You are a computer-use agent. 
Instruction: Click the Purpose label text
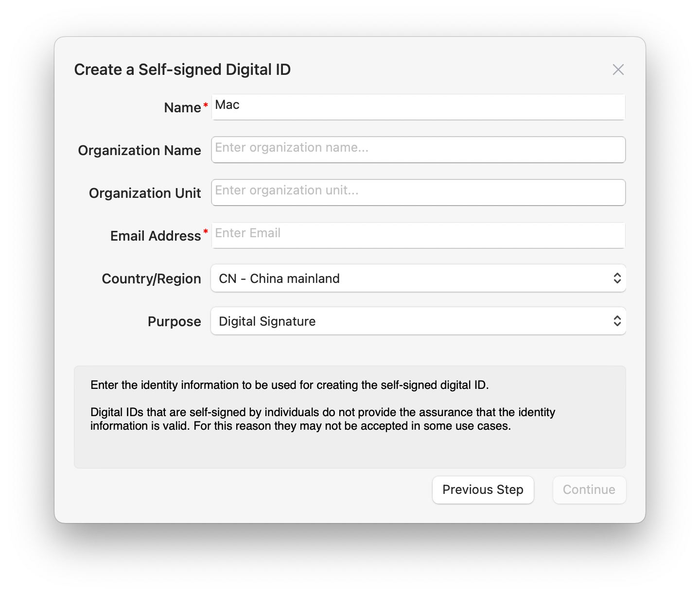(174, 321)
